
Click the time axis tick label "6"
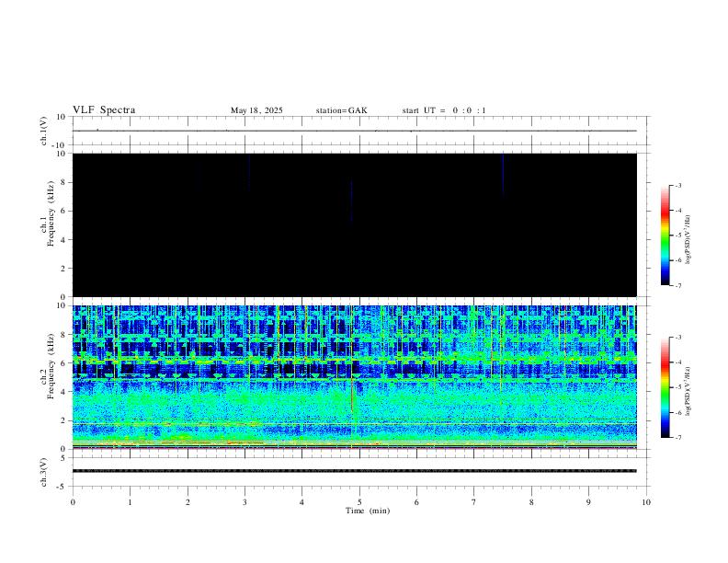[x=416, y=502]
